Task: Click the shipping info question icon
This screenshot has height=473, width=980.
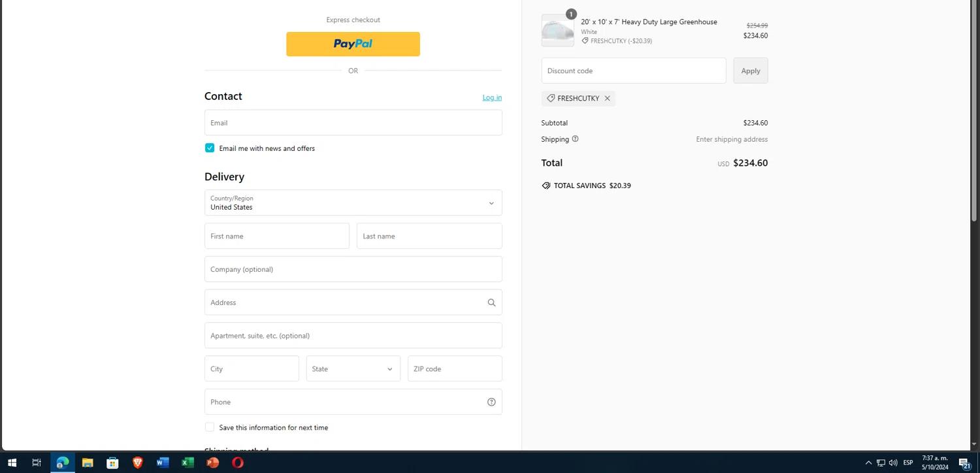Action: pyautogui.click(x=575, y=139)
